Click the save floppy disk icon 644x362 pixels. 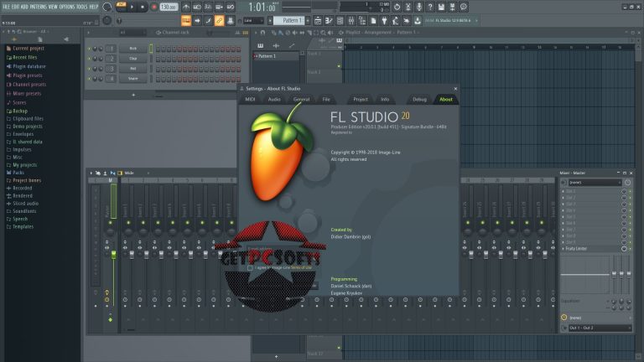click(441, 7)
